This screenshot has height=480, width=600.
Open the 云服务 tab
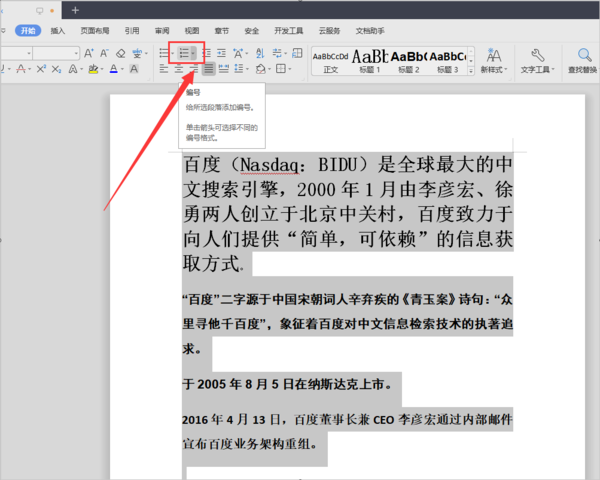330,31
